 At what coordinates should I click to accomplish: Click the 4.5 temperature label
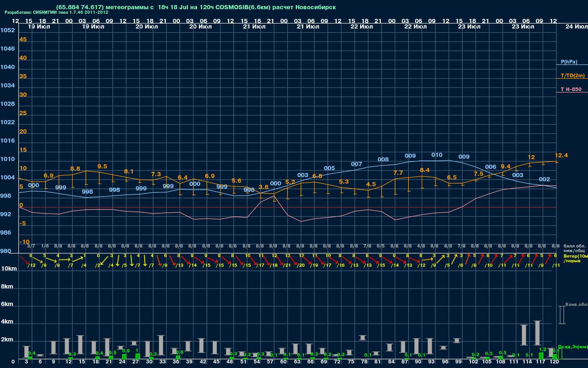click(371, 184)
